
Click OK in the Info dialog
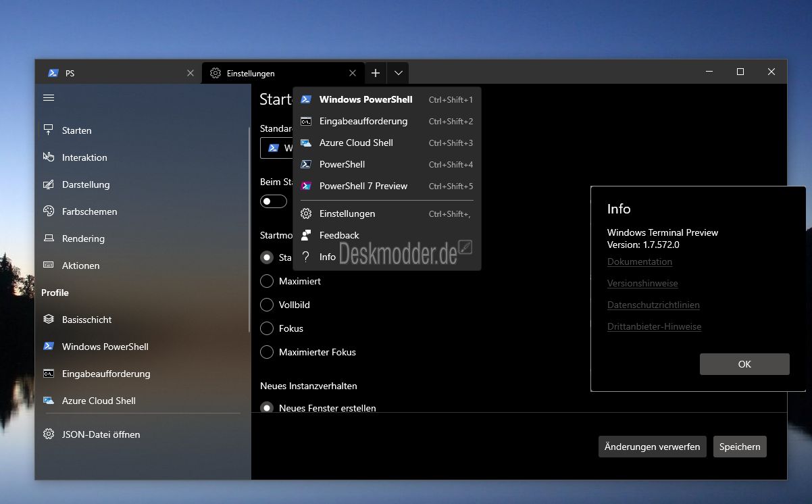(744, 364)
